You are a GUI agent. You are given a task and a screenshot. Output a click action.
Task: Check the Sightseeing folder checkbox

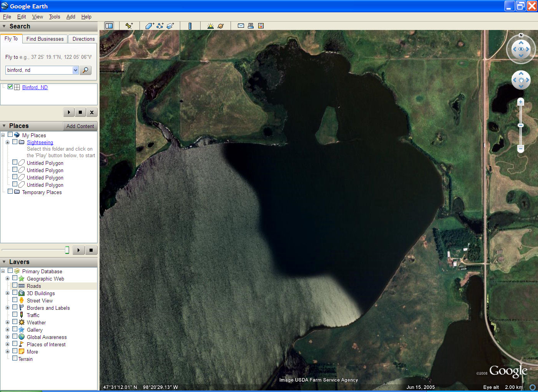[15, 142]
